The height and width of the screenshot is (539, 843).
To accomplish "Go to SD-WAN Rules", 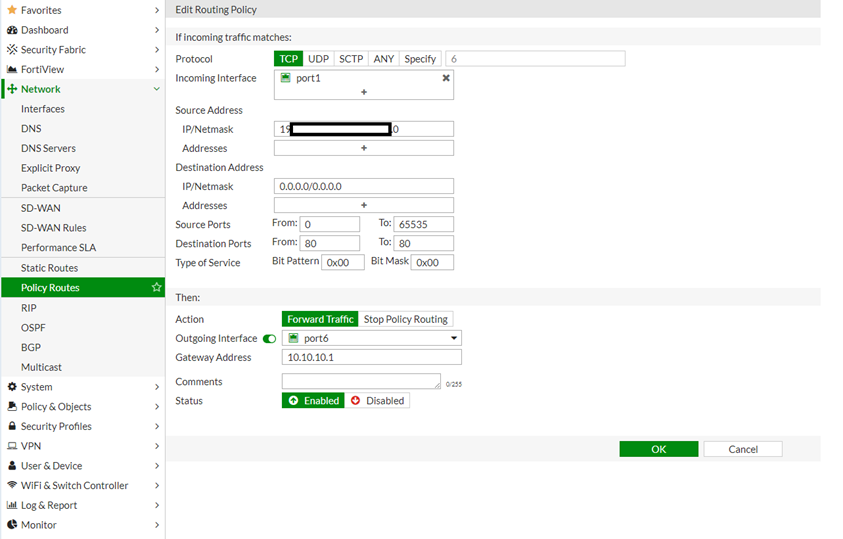I will pyautogui.click(x=53, y=228).
